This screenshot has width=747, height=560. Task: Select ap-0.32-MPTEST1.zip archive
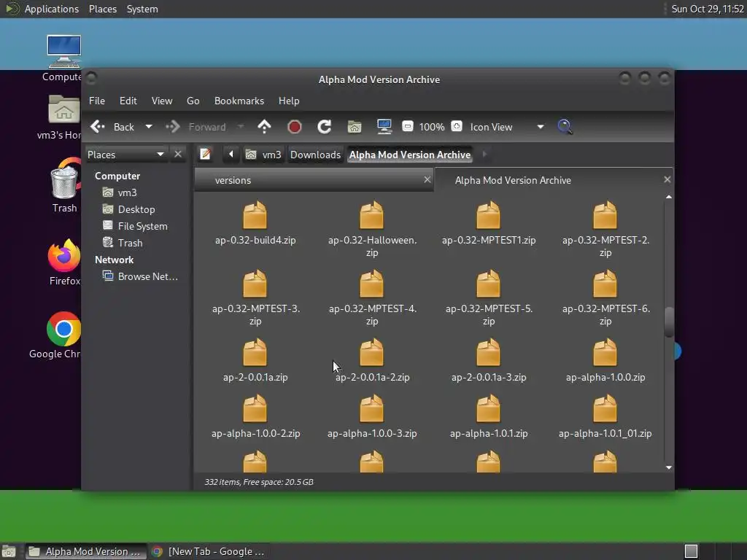click(x=488, y=224)
